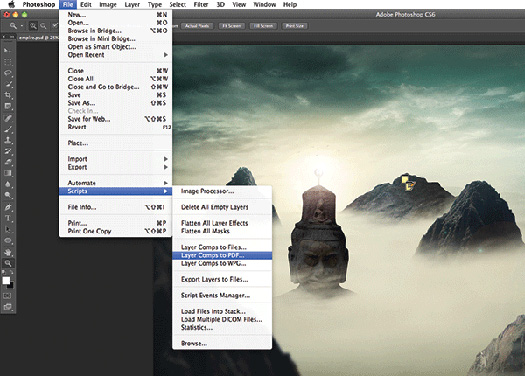The width and height of the screenshot is (525, 376).
Task: Select the Crop tool
Action: (7, 95)
